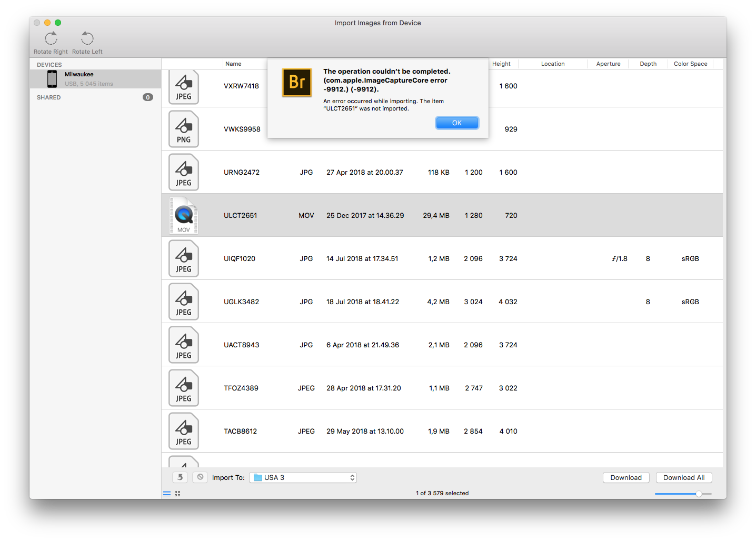This screenshot has width=756, height=541.
Task: Click the JPEG file icon for URNG2472
Action: point(184,172)
